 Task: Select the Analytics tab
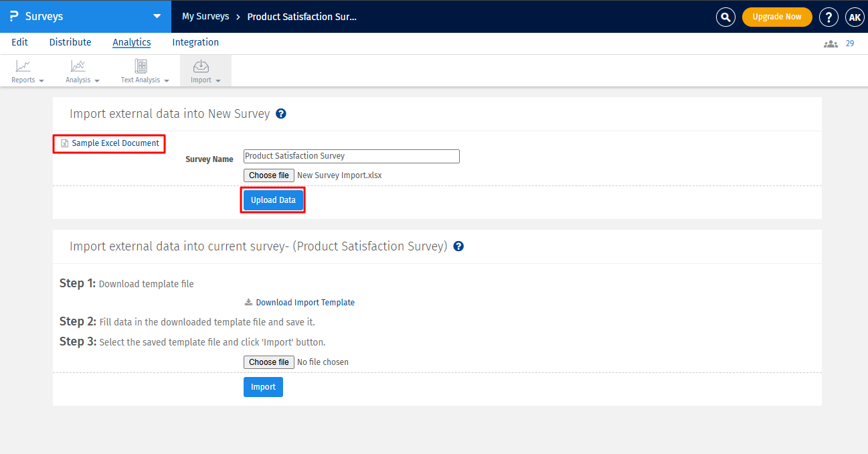[x=132, y=42]
